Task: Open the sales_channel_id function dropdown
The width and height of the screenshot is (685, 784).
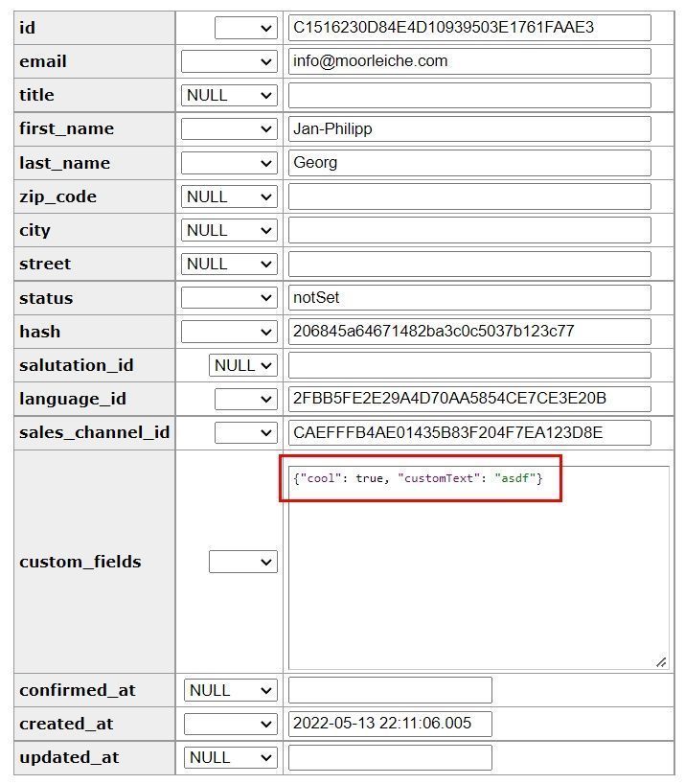Action: click(x=245, y=432)
